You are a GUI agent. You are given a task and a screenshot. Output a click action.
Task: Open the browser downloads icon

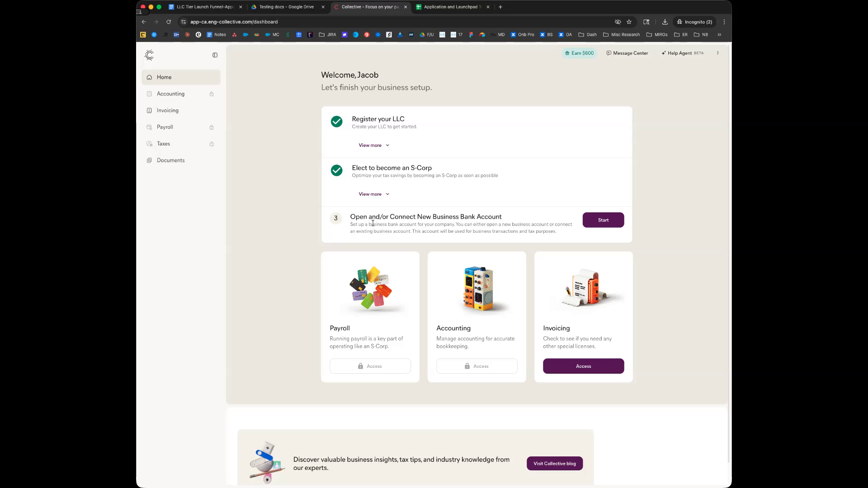[x=665, y=22]
